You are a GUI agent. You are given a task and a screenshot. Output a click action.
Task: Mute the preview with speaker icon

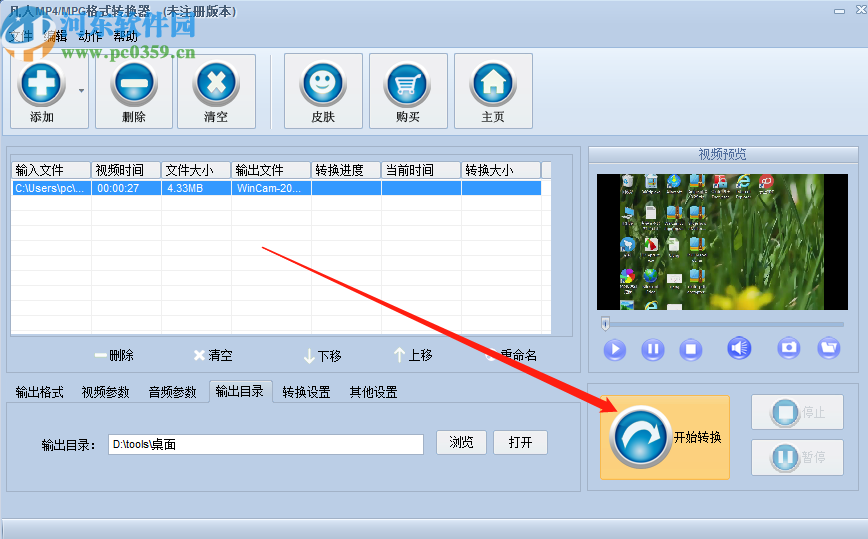coord(739,348)
